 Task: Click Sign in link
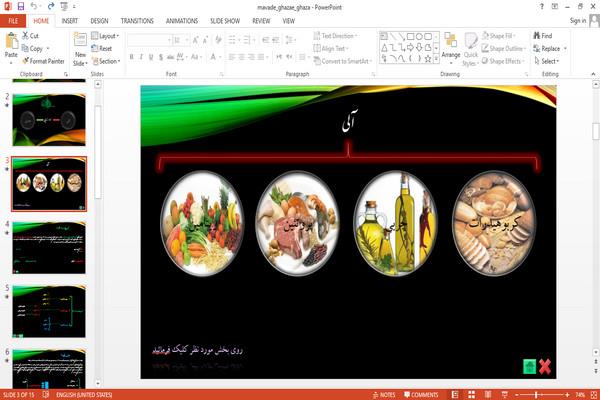point(577,21)
